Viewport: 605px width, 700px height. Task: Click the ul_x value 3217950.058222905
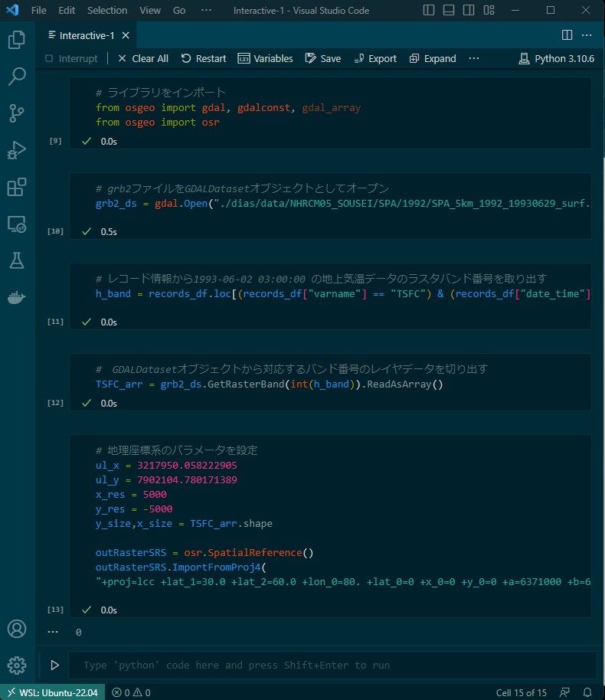(187, 465)
